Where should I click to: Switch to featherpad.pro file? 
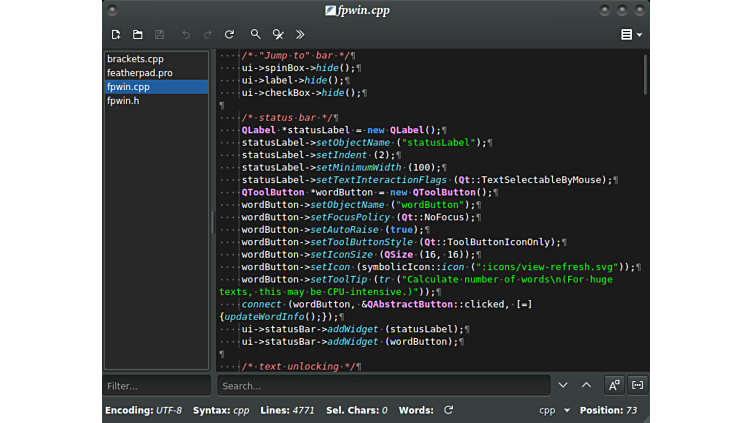click(139, 73)
